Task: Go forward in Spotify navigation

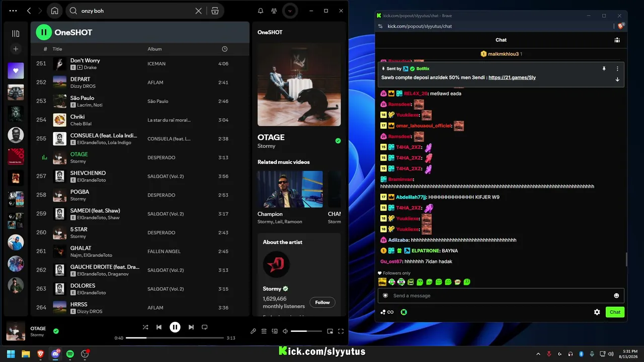Action: pyautogui.click(x=39, y=11)
